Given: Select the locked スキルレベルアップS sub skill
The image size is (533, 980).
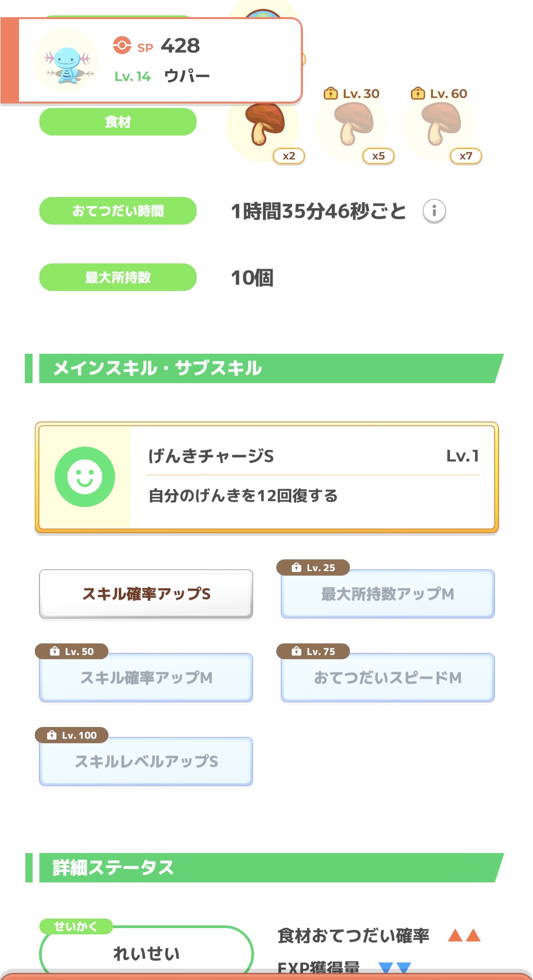Looking at the screenshot, I should (x=146, y=761).
